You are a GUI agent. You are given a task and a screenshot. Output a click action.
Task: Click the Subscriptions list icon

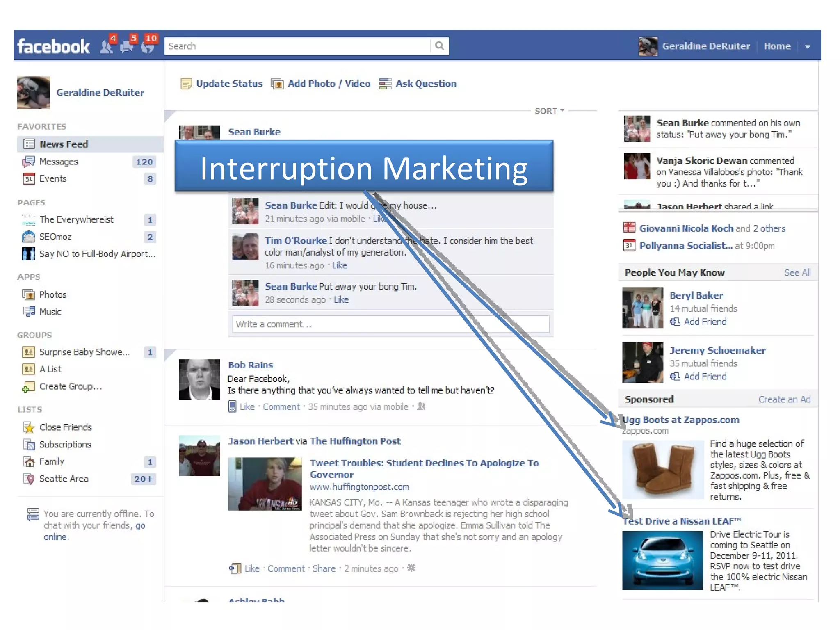29,445
